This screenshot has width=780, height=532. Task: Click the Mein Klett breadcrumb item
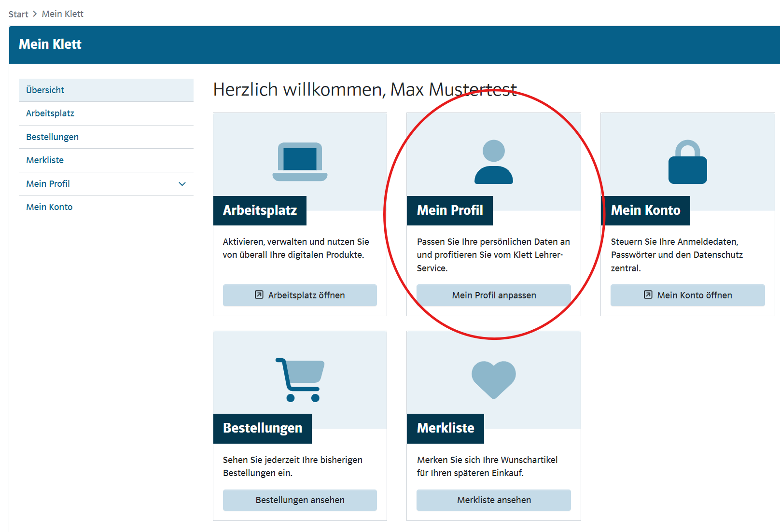coord(63,14)
